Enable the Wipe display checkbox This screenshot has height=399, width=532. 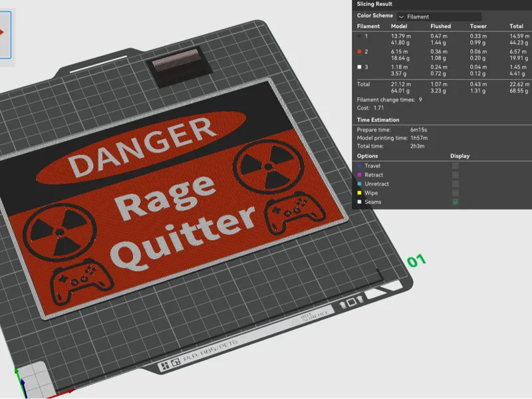click(456, 193)
